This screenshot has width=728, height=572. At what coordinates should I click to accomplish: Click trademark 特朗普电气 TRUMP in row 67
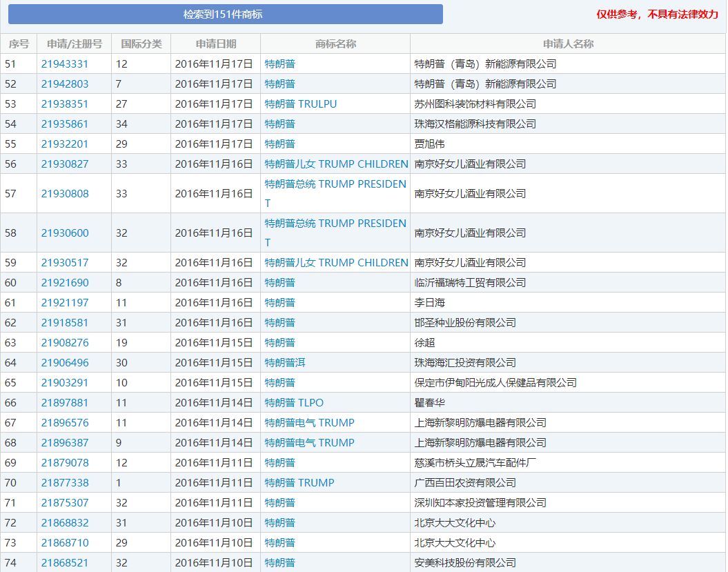click(x=309, y=422)
